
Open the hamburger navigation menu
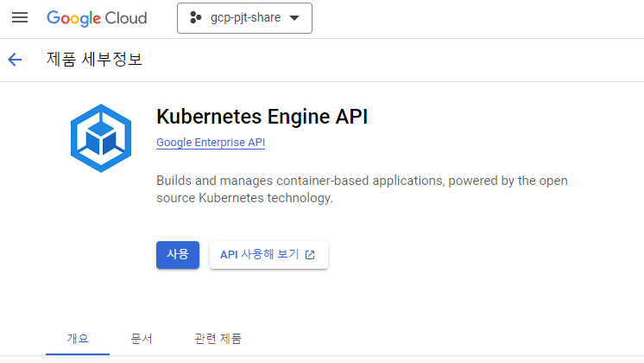tap(20, 17)
